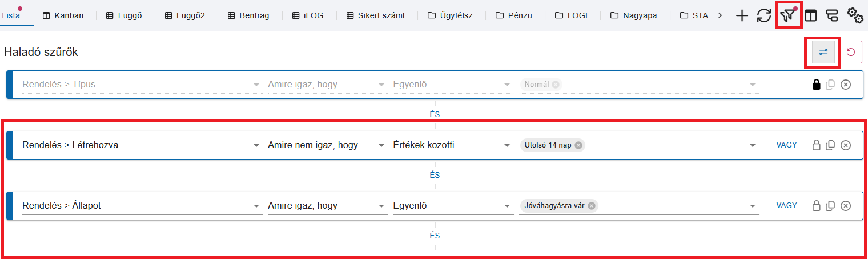Open the Sikert.száml tab
Image resolution: width=868 pixels, height=267 pixels.
tap(375, 15)
